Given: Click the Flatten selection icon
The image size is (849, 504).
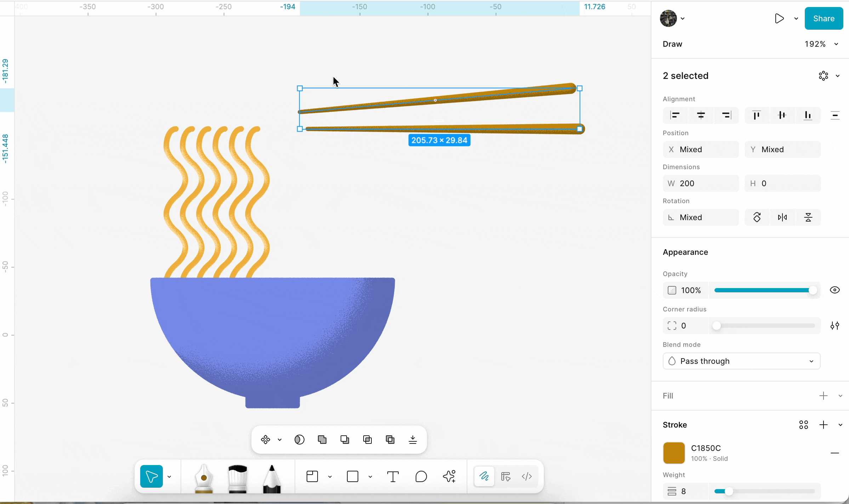Looking at the screenshot, I should [413, 440].
